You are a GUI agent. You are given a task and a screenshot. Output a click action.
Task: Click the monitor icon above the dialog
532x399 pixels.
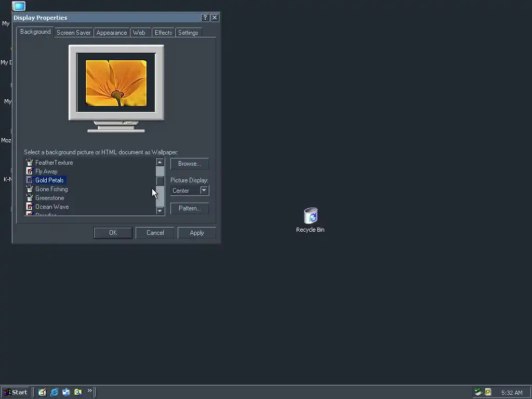point(19,6)
